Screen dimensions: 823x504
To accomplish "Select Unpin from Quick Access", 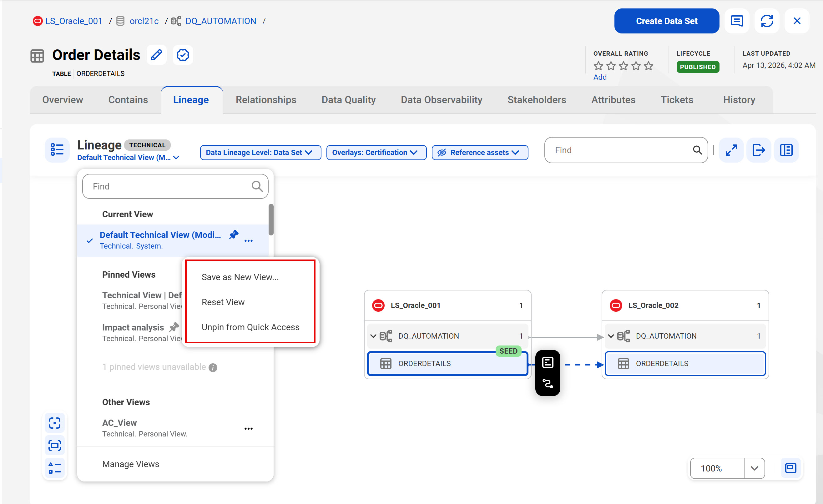I will click(x=250, y=327).
